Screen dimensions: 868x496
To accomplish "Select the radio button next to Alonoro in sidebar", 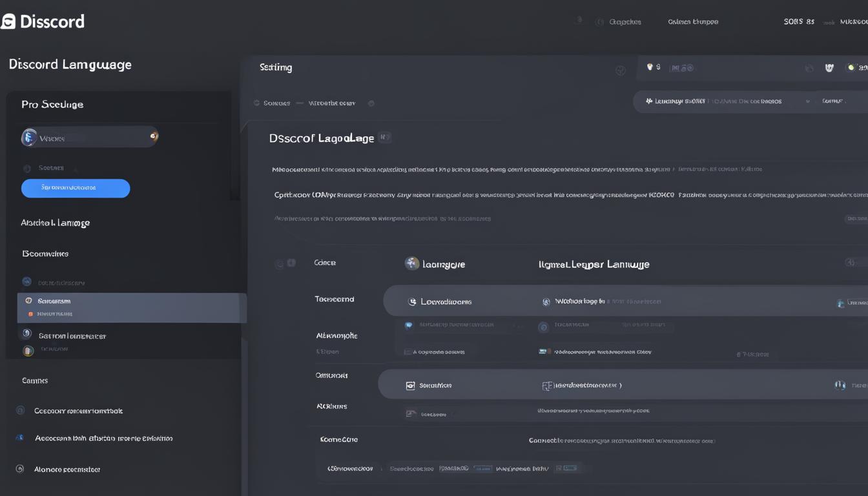I will pyautogui.click(x=19, y=469).
